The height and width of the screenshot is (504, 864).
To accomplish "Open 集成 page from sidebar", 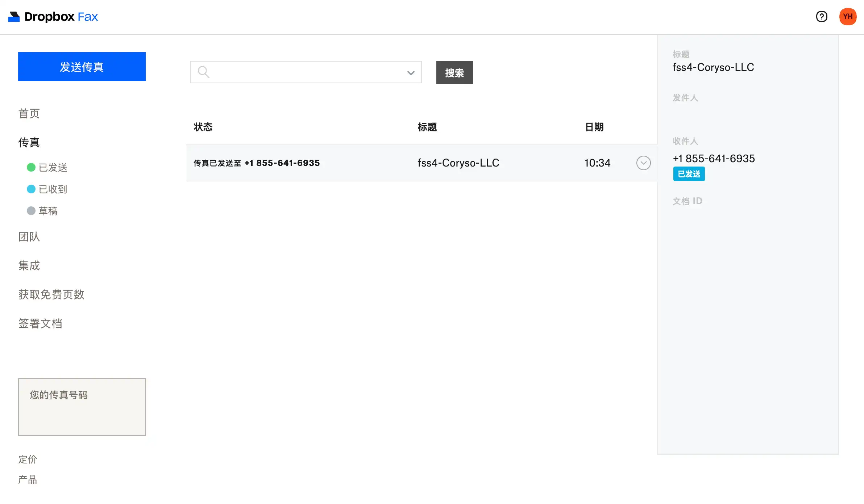I will [29, 265].
